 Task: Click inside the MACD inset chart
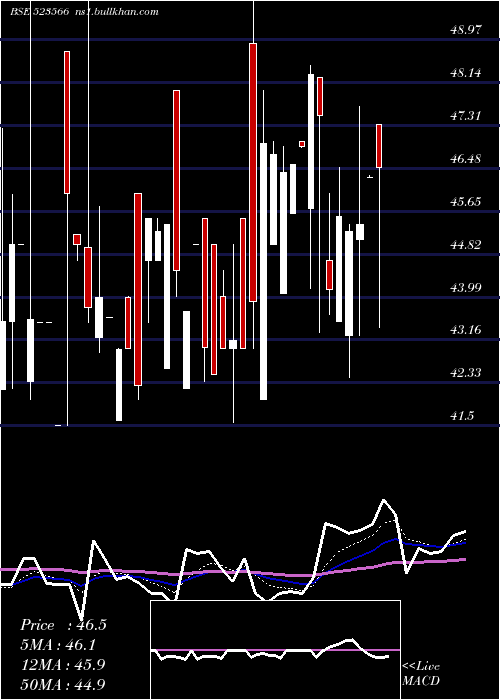[x=275, y=650]
